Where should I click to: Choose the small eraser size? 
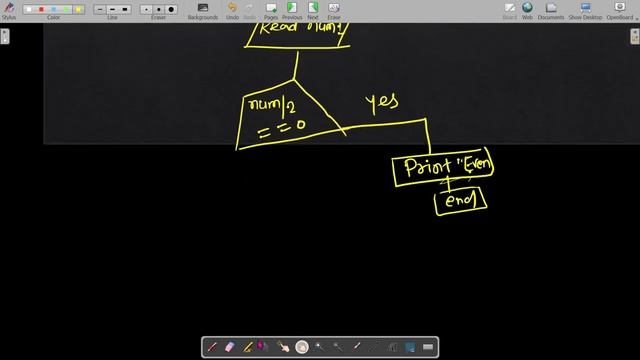click(146, 9)
